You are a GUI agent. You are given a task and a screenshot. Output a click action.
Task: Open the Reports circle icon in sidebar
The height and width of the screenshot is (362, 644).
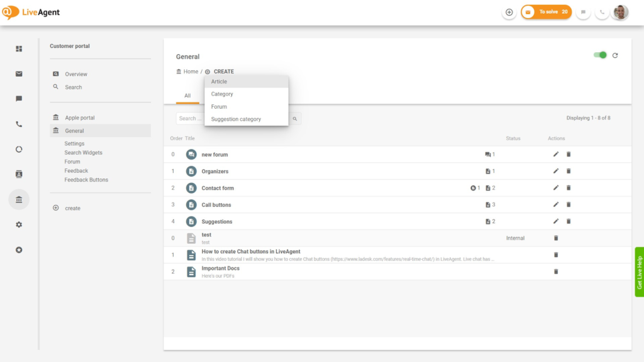coord(19,150)
